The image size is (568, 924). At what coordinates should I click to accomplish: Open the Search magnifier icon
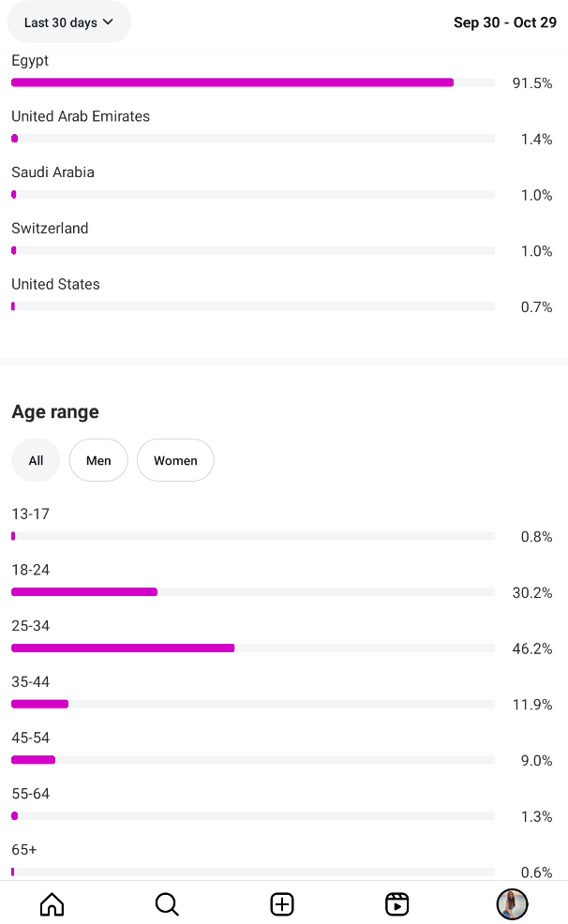pyautogui.click(x=167, y=904)
